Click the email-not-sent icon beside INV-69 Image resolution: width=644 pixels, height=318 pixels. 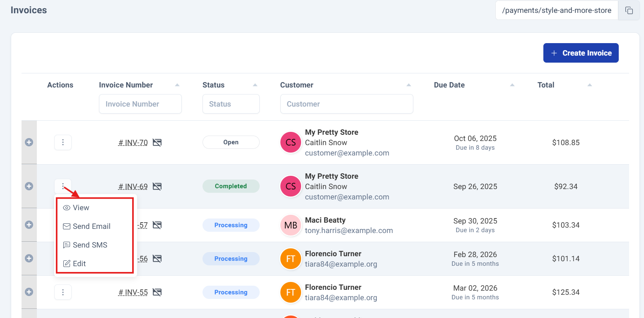(x=157, y=187)
